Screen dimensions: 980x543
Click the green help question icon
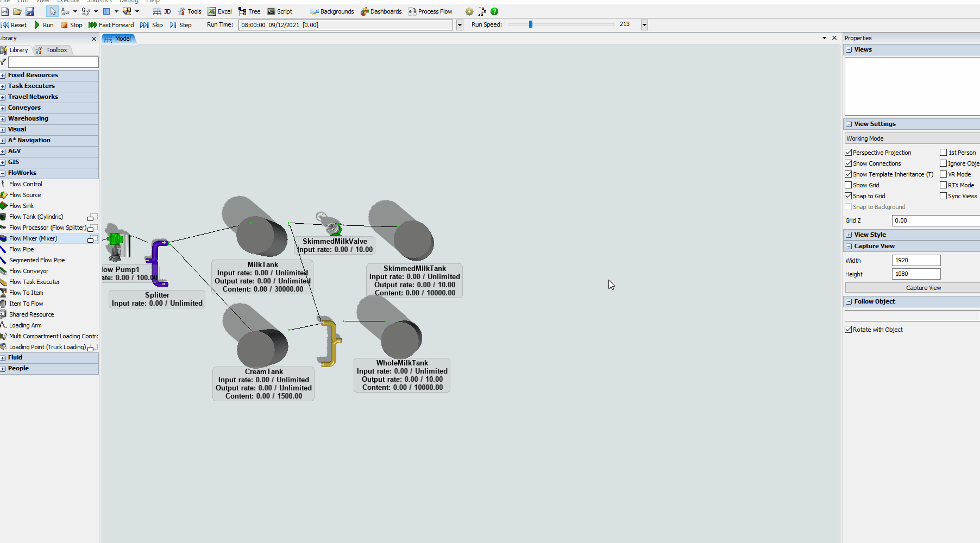pyautogui.click(x=494, y=11)
